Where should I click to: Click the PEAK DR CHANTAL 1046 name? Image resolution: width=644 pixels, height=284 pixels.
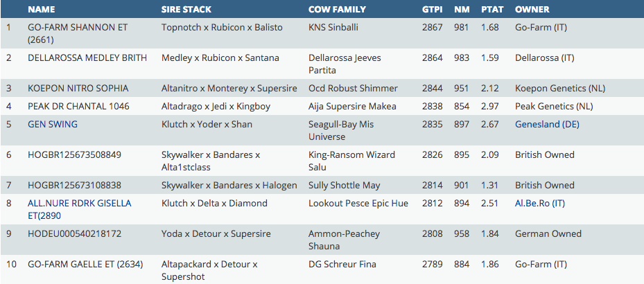[80, 107]
